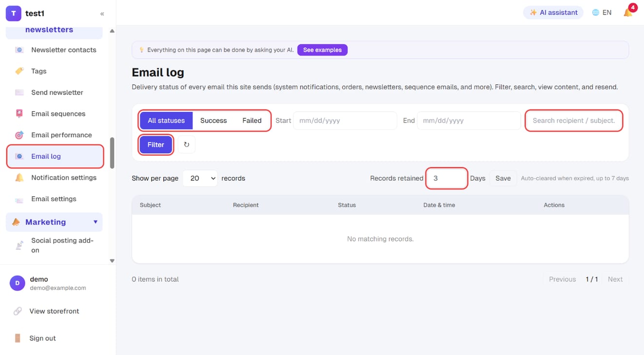Collapse the Marketing section arrow

coord(95,222)
